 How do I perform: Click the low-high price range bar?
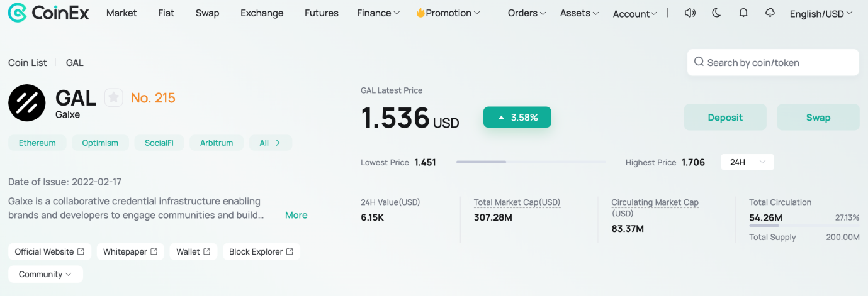[x=531, y=162]
